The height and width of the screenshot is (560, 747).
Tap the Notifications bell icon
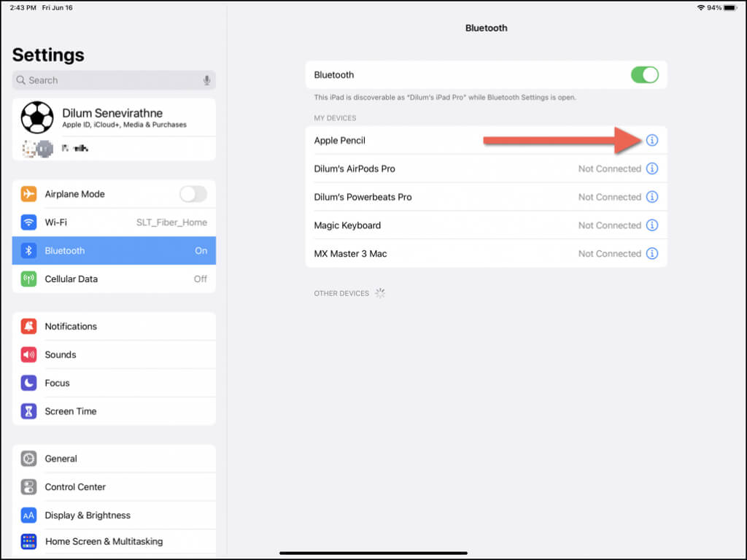pyautogui.click(x=28, y=326)
